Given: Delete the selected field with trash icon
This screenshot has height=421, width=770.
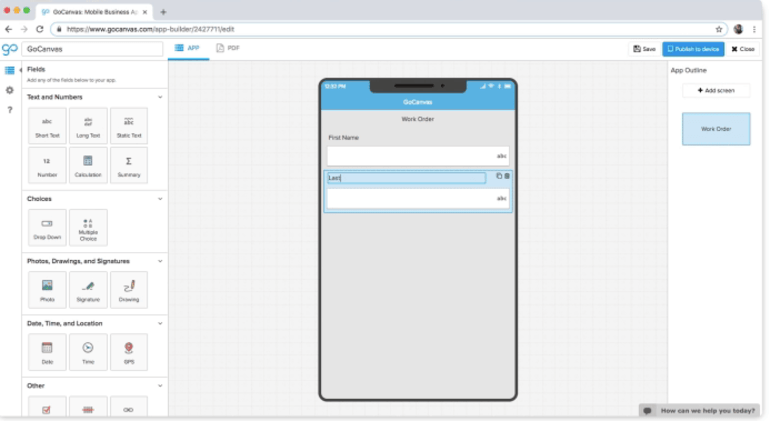Looking at the screenshot, I should 507,176.
